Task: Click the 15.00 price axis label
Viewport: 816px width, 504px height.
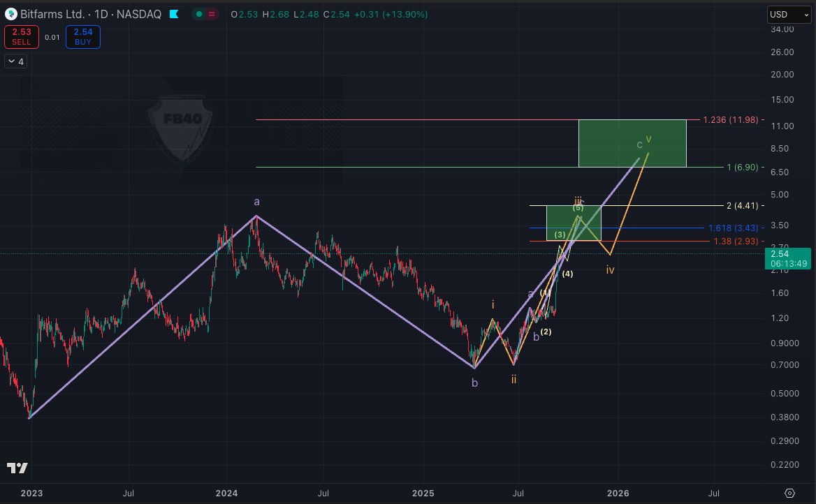Action: tap(782, 99)
